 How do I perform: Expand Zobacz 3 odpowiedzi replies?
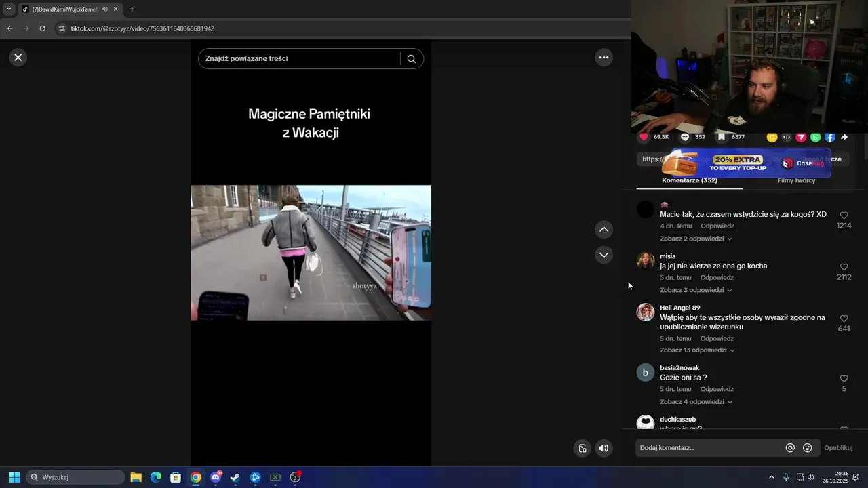pyautogui.click(x=696, y=290)
